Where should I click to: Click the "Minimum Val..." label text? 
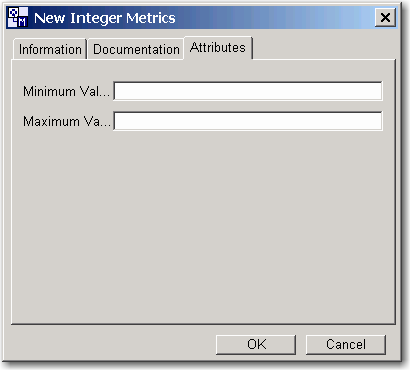(66, 91)
